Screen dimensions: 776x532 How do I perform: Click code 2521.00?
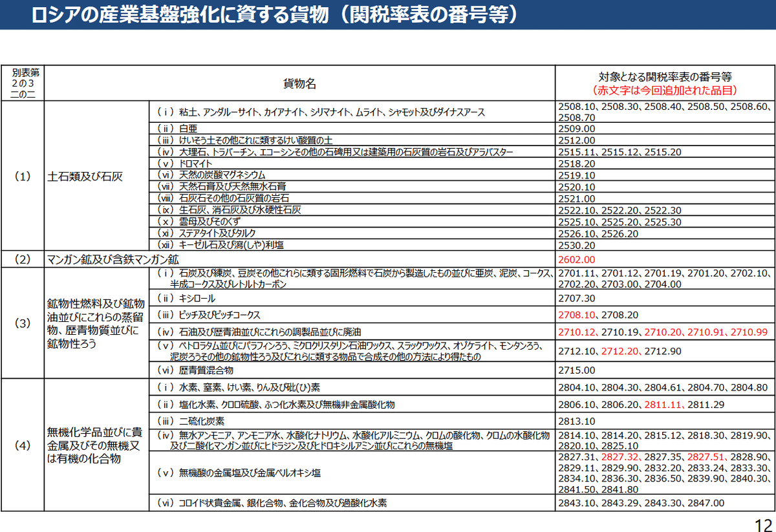[x=576, y=198]
